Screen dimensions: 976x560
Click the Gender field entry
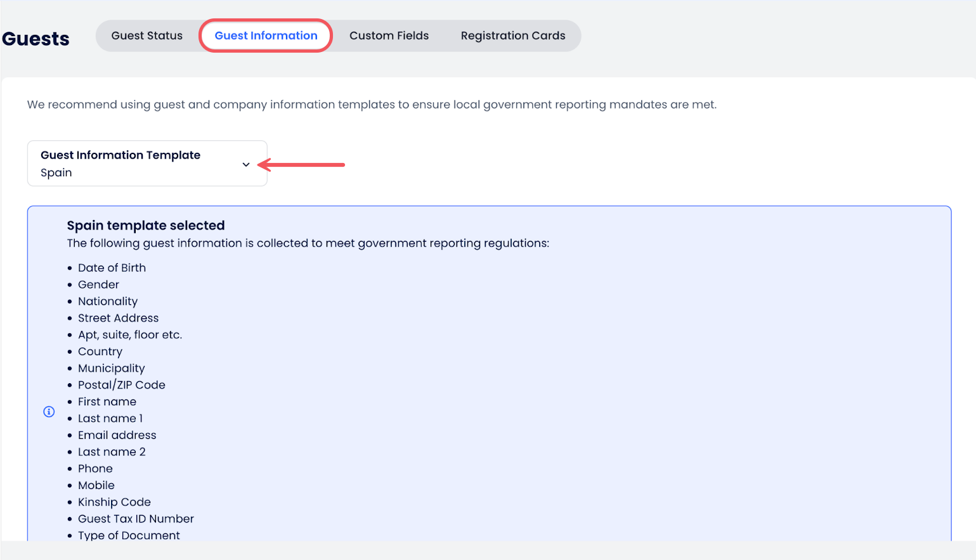[x=98, y=285]
